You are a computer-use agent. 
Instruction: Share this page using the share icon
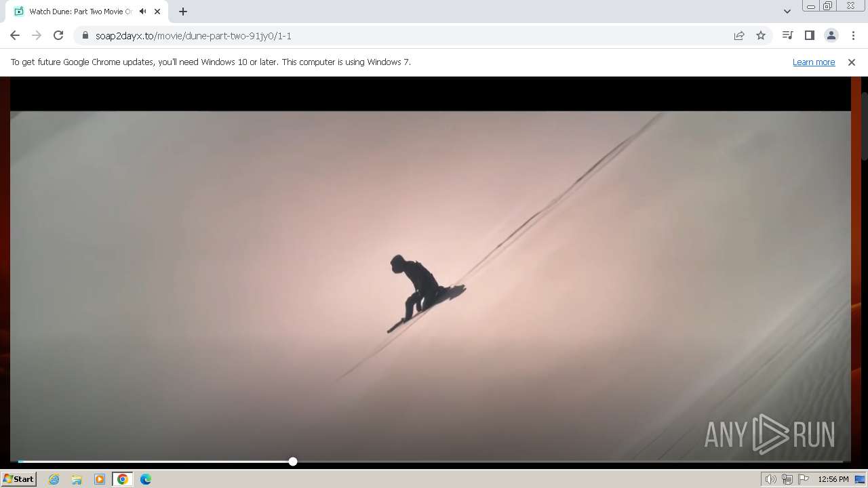(739, 35)
